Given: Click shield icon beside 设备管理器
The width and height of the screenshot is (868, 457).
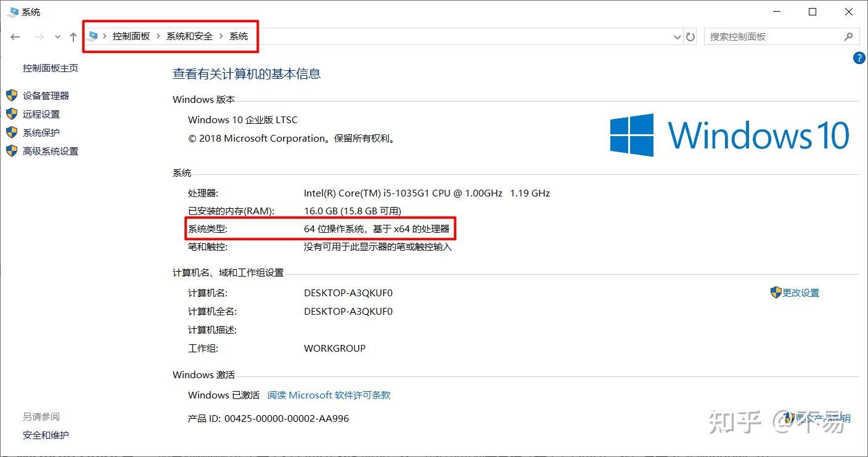Looking at the screenshot, I should tap(12, 95).
